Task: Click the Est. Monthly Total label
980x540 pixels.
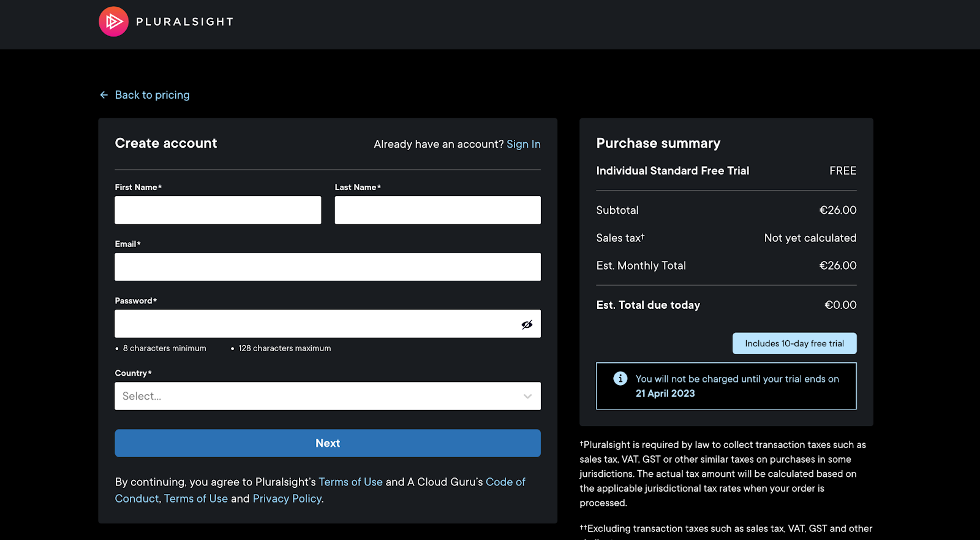Action: 641,265
